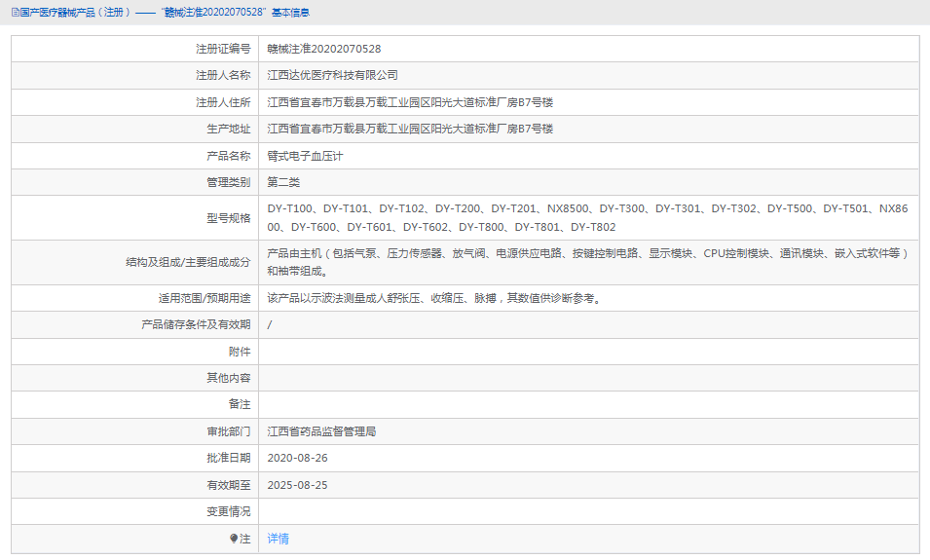Image resolution: width=930 pixels, height=560 pixels.
Task: Select registration number 赣械注准20202070528 in table
Action: (x=324, y=50)
